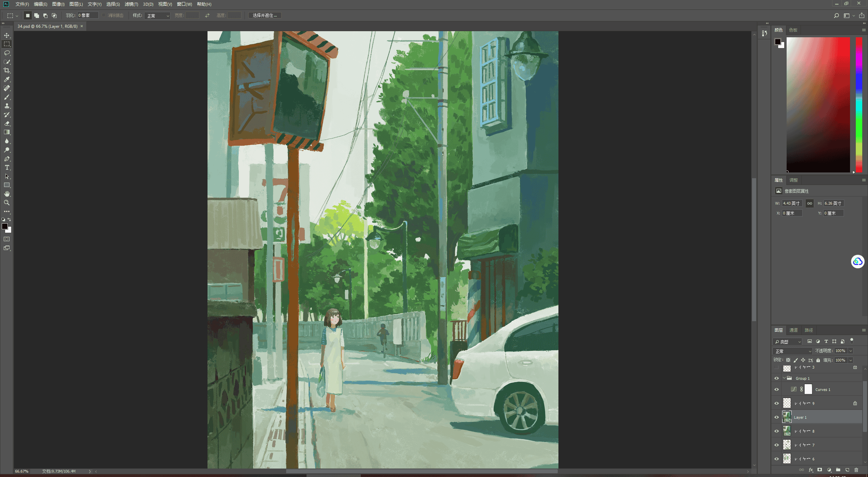
Task: Select the Lasso tool
Action: 7,53
